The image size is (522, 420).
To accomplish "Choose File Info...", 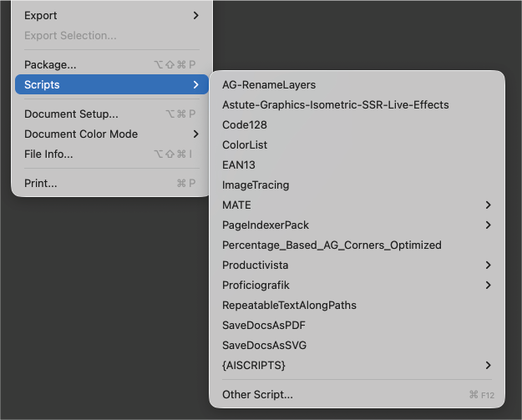I will coord(112,154).
